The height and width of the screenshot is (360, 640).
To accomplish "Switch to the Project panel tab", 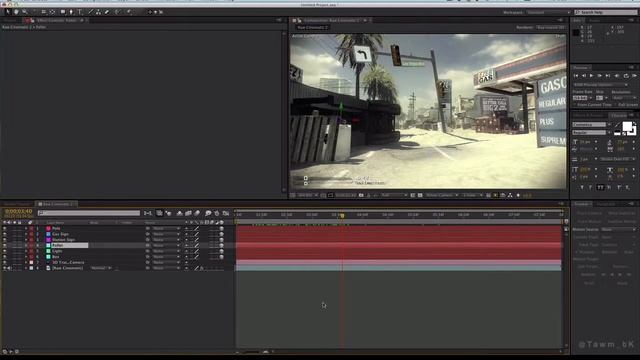I will pyautogui.click(x=11, y=20).
